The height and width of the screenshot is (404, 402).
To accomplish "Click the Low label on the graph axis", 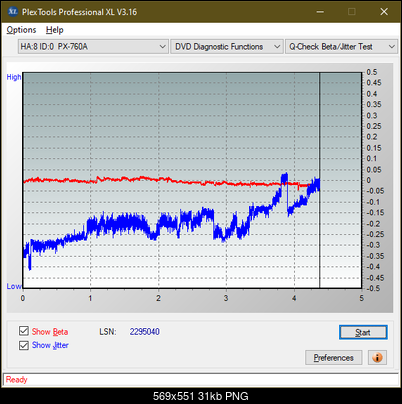I will (14, 286).
